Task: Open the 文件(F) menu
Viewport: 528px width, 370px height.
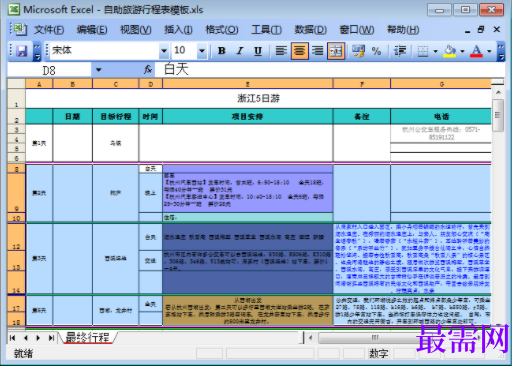Action: click(x=49, y=30)
